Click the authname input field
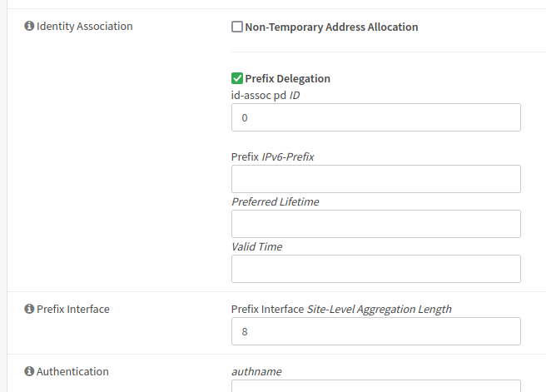 (375, 385)
